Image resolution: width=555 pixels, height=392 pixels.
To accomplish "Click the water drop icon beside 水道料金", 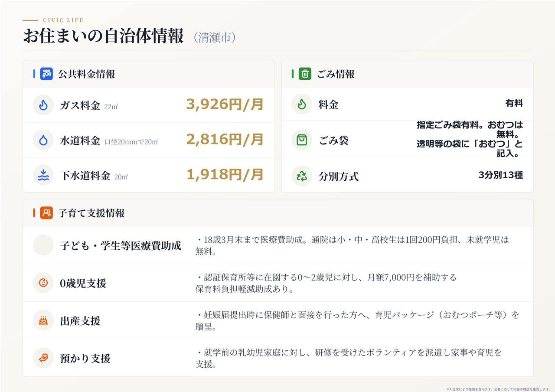I will pos(43,140).
